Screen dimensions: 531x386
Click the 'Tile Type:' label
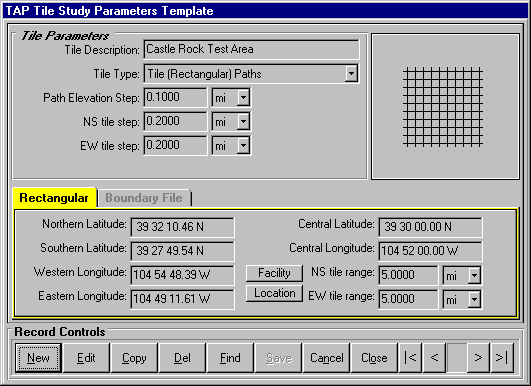116,74
